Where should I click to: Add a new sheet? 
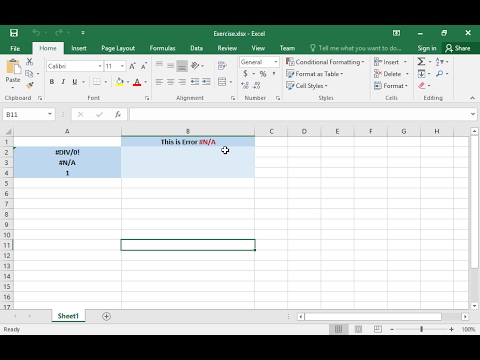(x=106, y=316)
